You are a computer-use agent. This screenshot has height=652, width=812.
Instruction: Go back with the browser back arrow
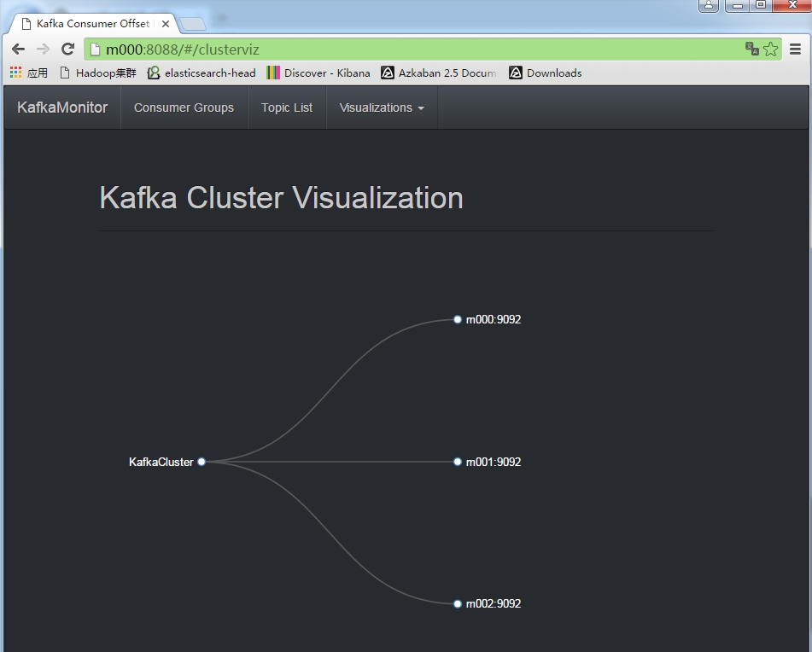[x=18, y=49]
